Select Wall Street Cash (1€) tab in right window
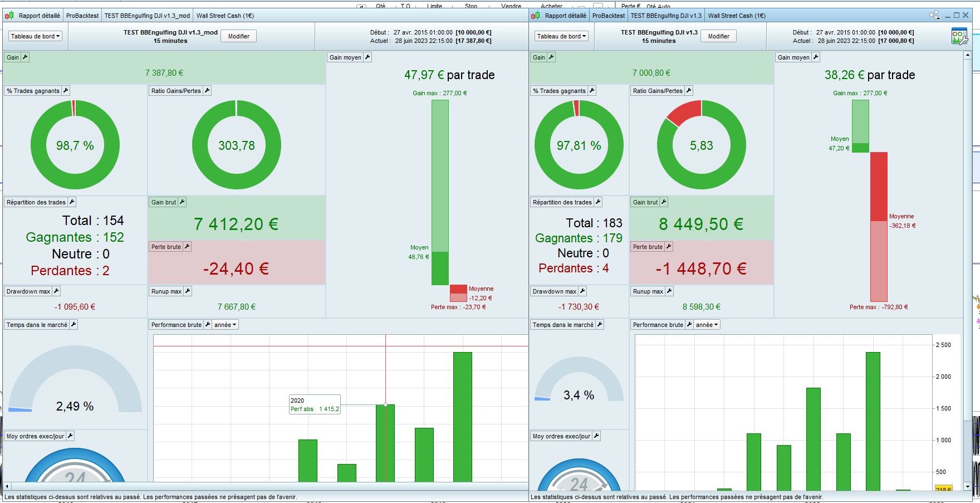The height and width of the screenshot is (503, 980). (737, 16)
